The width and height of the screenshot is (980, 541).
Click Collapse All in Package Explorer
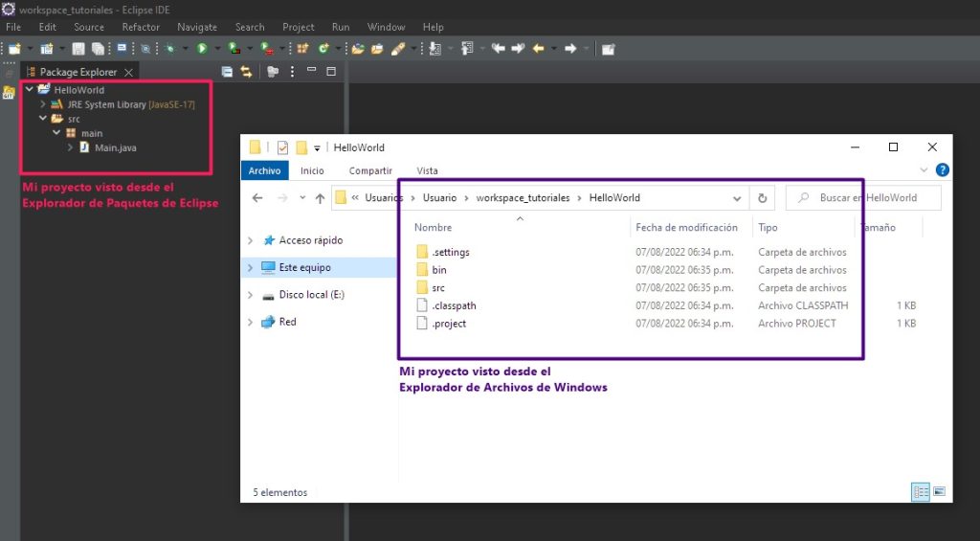click(x=227, y=72)
